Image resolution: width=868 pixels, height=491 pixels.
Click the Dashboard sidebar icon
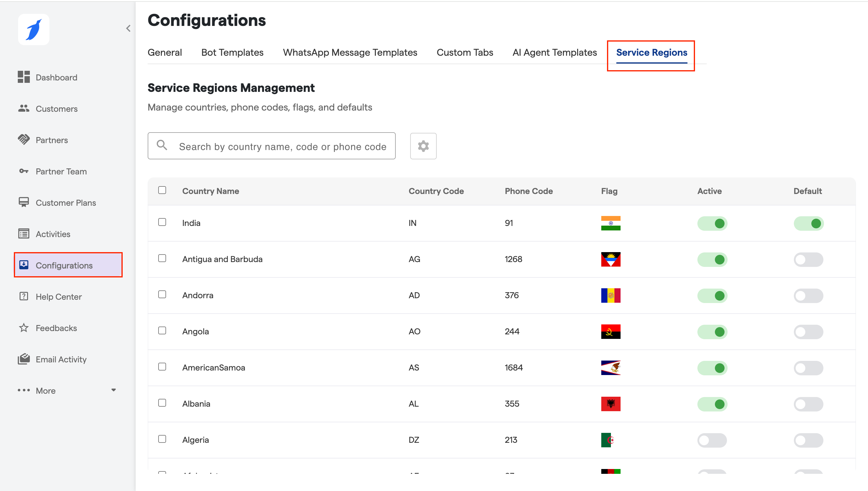tap(24, 77)
